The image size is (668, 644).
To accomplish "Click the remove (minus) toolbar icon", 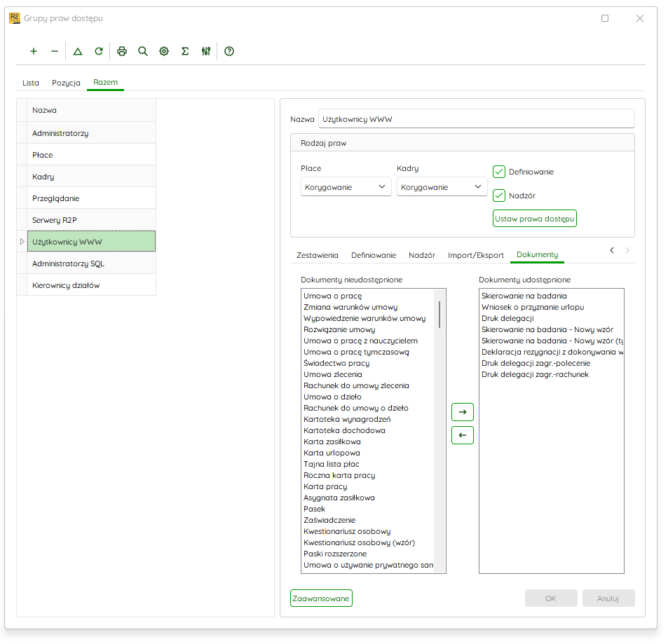I will [x=55, y=52].
